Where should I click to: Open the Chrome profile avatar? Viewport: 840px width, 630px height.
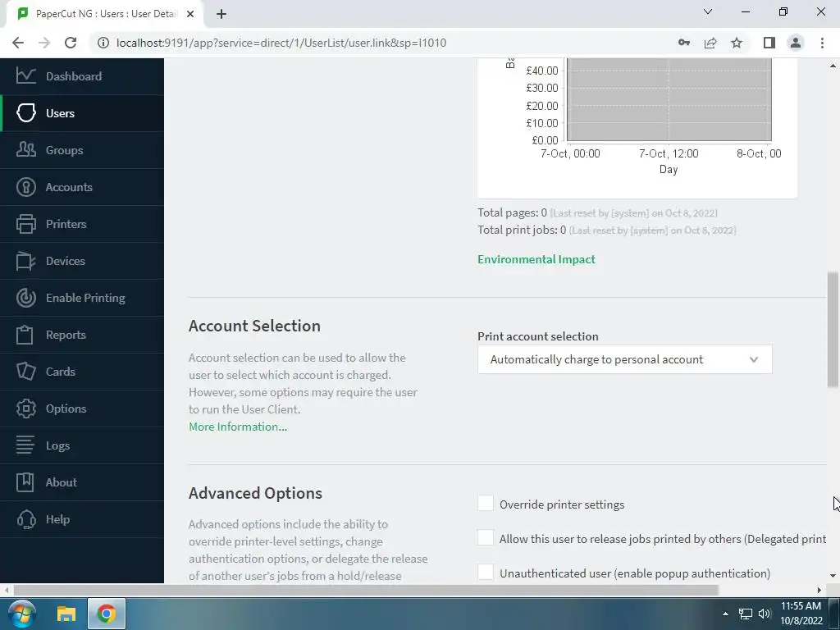tap(796, 43)
